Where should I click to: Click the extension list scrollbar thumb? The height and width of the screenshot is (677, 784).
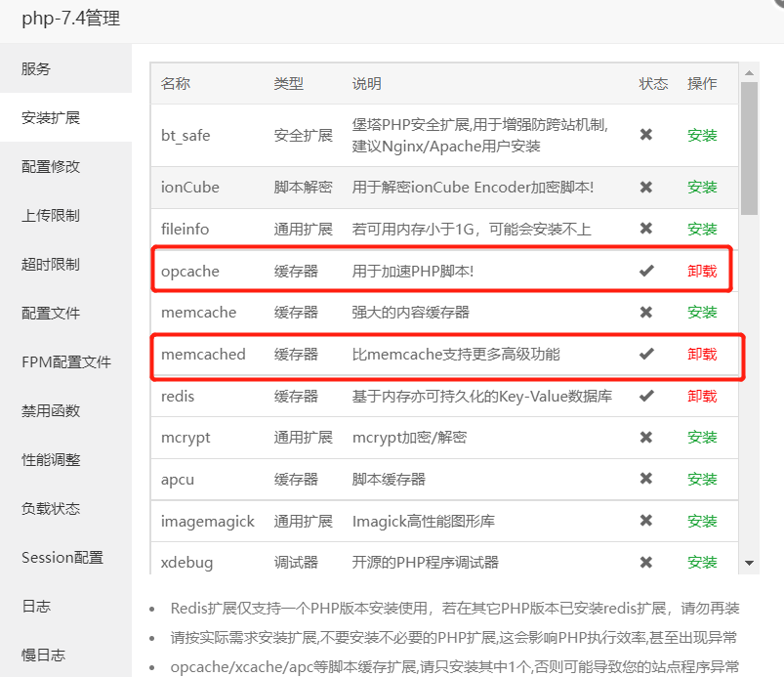coord(749,148)
